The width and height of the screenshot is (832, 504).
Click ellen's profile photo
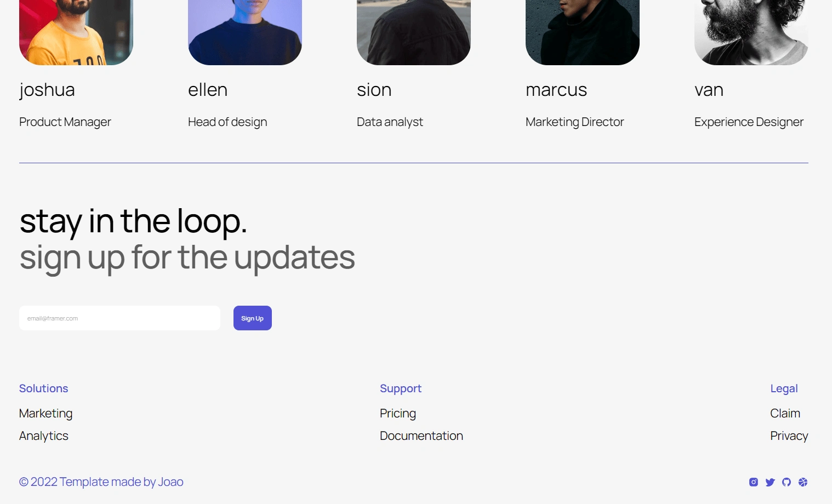tap(245, 32)
